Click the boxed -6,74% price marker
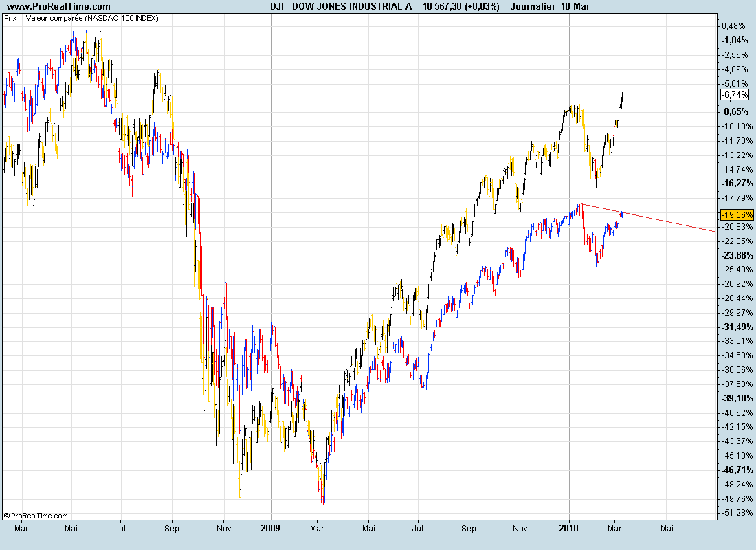The height and width of the screenshot is (550, 756). (x=735, y=95)
